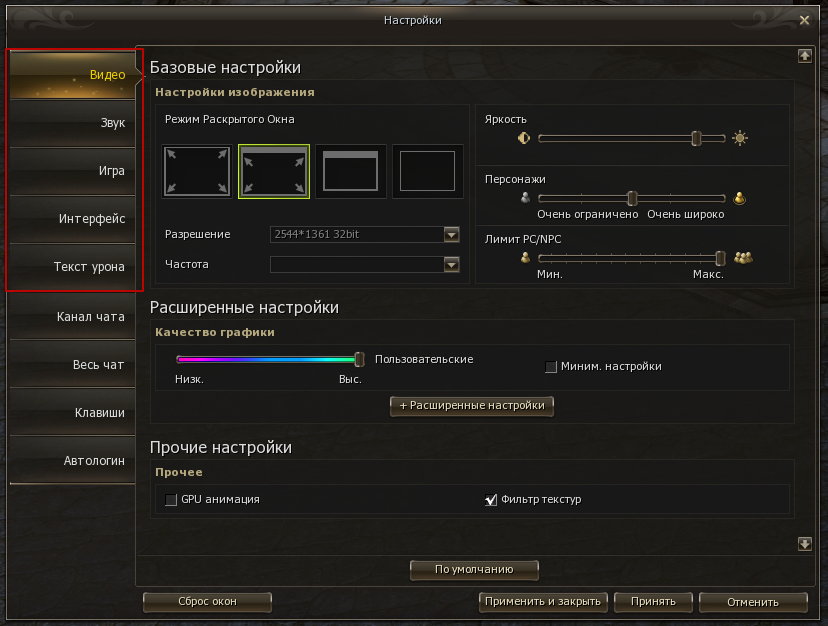This screenshot has width=828, height=626.
Task: Click the crowd icon at PC/NPC limit maximum
Action: (743, 258)
